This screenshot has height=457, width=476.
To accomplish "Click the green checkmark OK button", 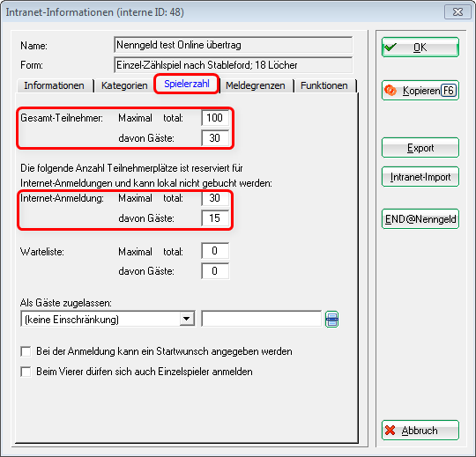I will coord(420,47).
